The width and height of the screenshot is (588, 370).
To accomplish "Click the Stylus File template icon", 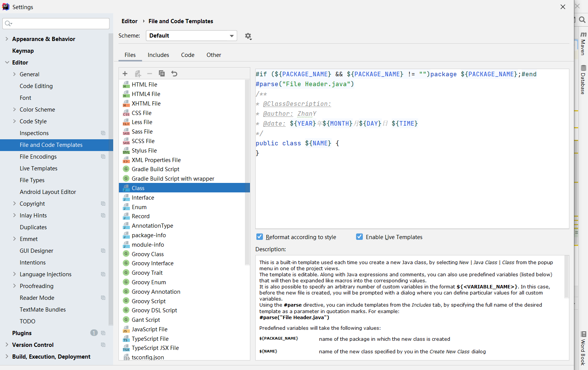I will 126,151.
